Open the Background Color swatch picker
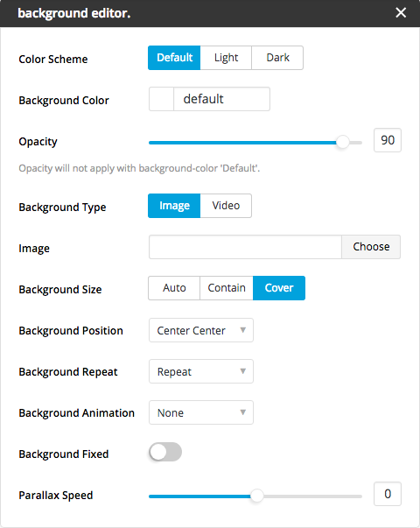The image size is (420, 528). coord(161,99)
